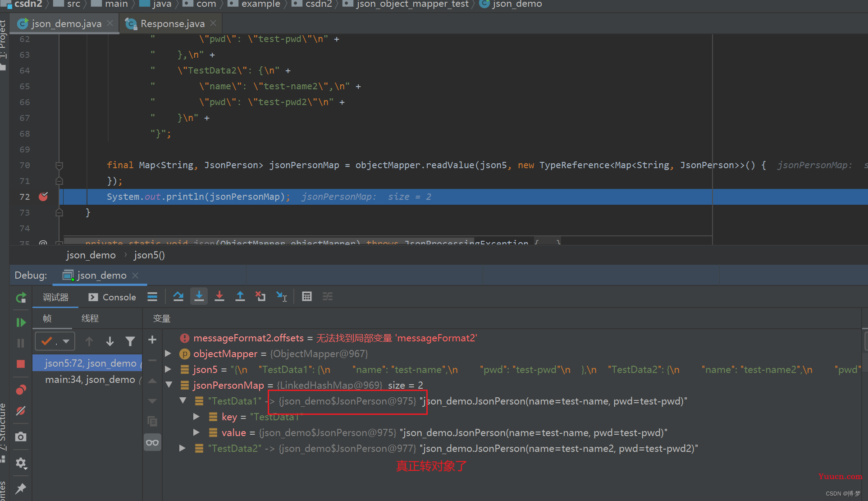Open Structure tool window sidebar
868x501 pixels.
click(3, 432)
